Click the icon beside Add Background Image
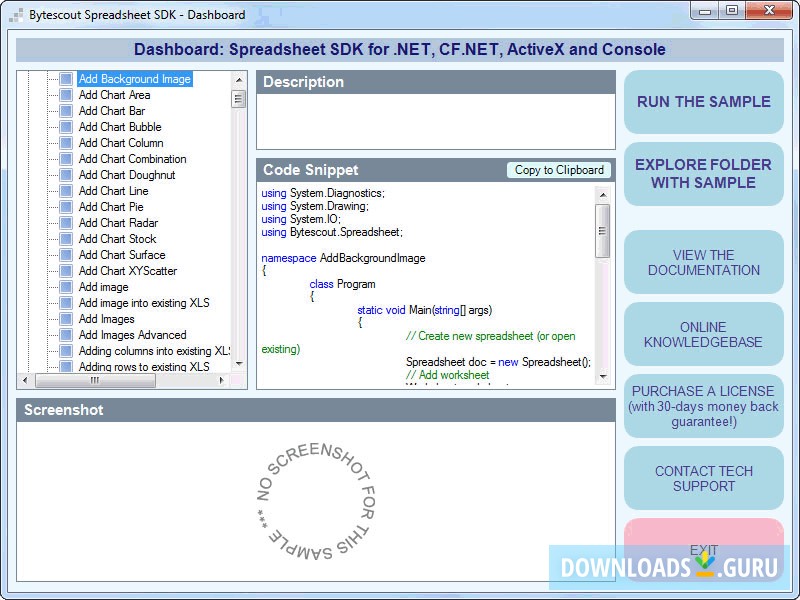Image resolution: width=800 pixels, height=600 pixels. (65, 78)
